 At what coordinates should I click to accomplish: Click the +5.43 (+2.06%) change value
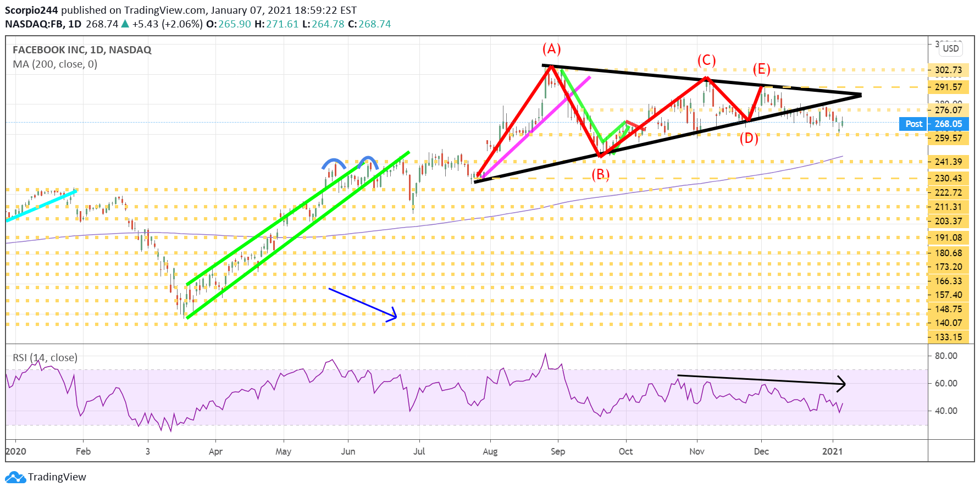tap(168, 24)
